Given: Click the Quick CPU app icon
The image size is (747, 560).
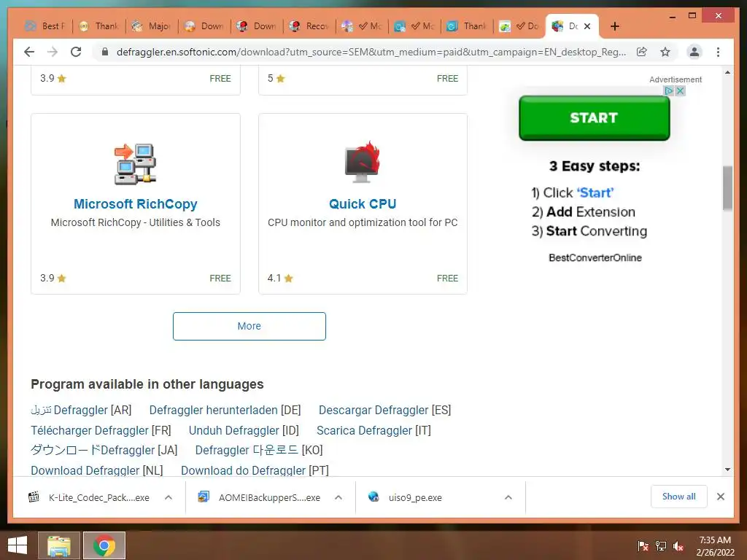Looking at the screenshot, I should click(363, 162).
